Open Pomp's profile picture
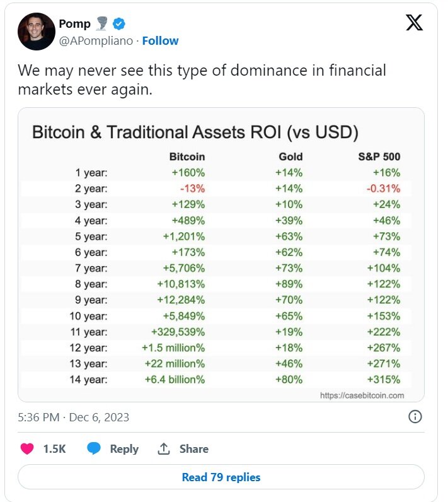 (x=36, y=32)
